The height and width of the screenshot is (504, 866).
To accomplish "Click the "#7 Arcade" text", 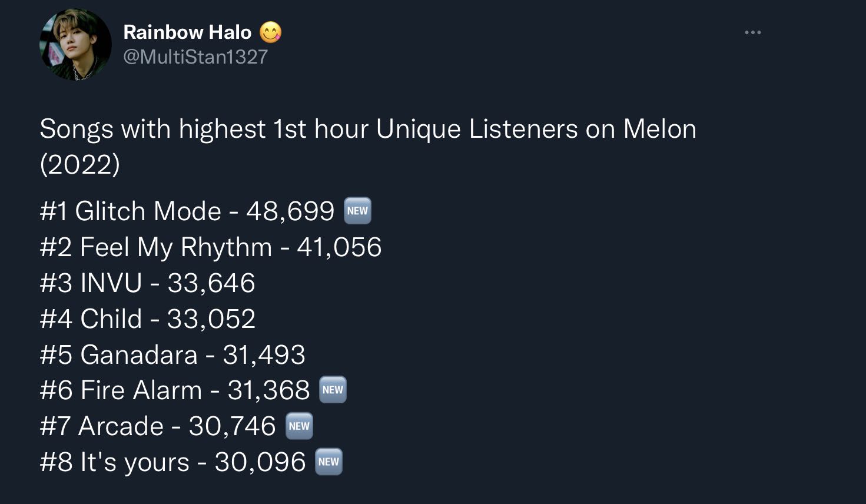I will [101, 426].
